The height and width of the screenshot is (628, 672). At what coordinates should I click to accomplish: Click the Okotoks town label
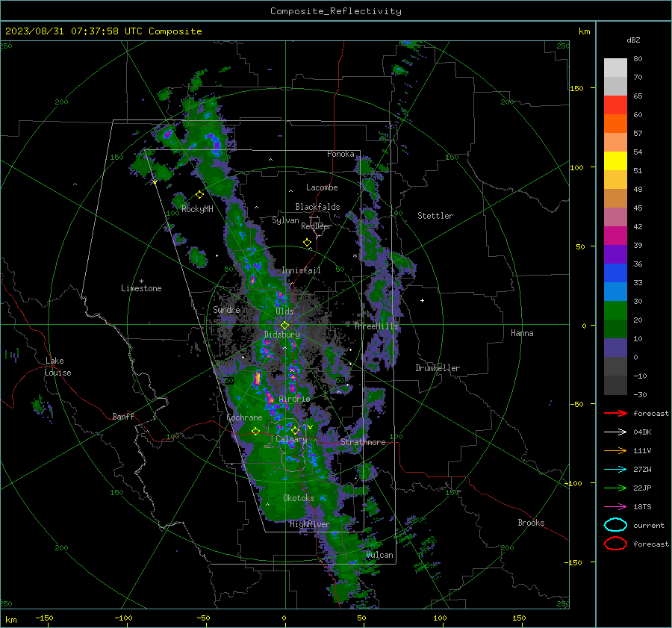[299, 498]
